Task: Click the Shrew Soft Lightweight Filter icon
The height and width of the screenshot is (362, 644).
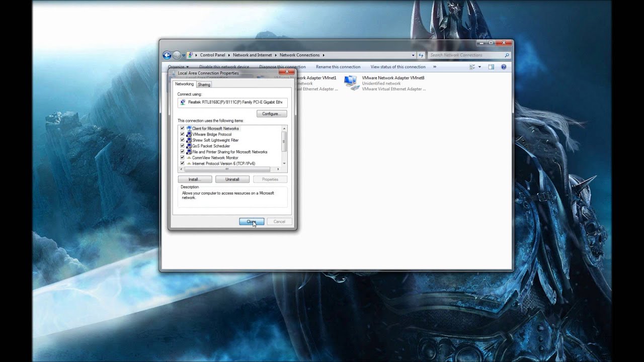Action: point(189,140)
